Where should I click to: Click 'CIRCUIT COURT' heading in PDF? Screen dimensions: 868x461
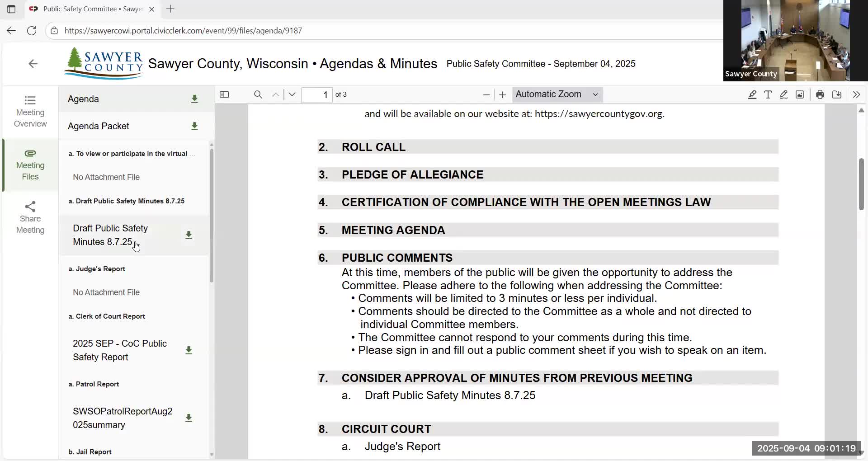pyautogui.click(x=387, y=429)
